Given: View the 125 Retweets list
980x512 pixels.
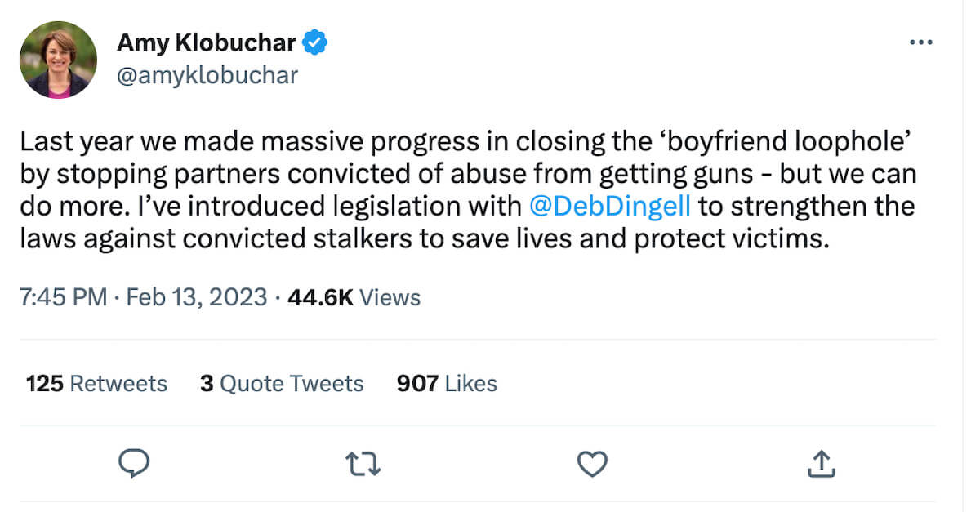Looking at the screenshot, I should 96,383.
